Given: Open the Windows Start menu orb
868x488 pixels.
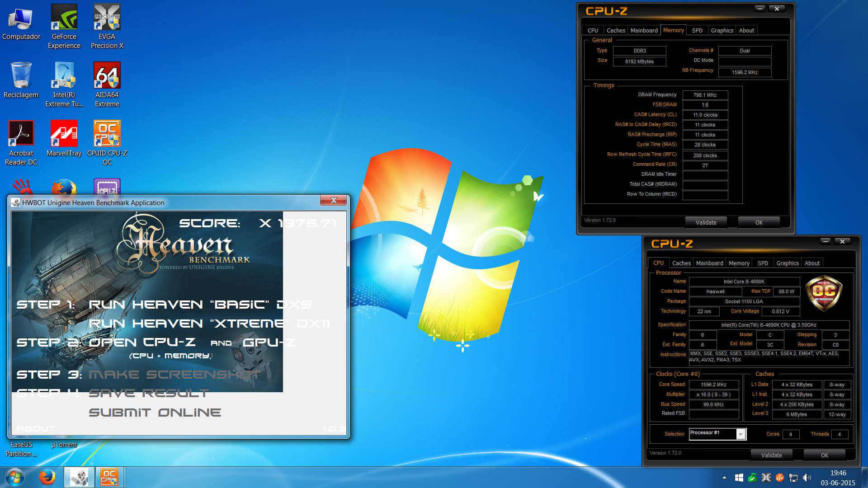Looking at the screenshot, I should (15, 477).
